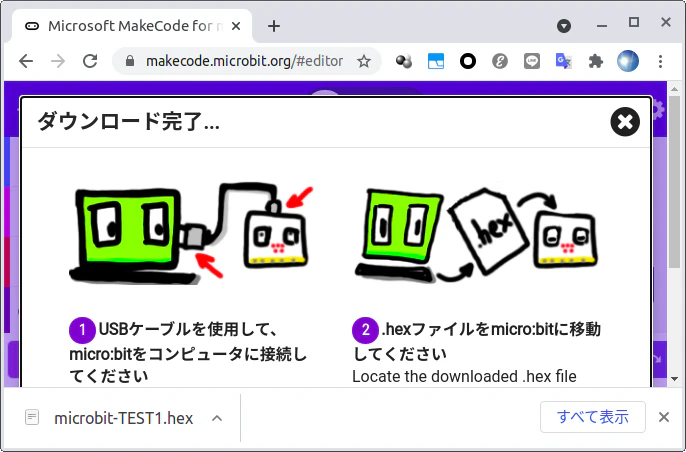Open the tab search dropdown
686x452 pixels.
point(564,26)
